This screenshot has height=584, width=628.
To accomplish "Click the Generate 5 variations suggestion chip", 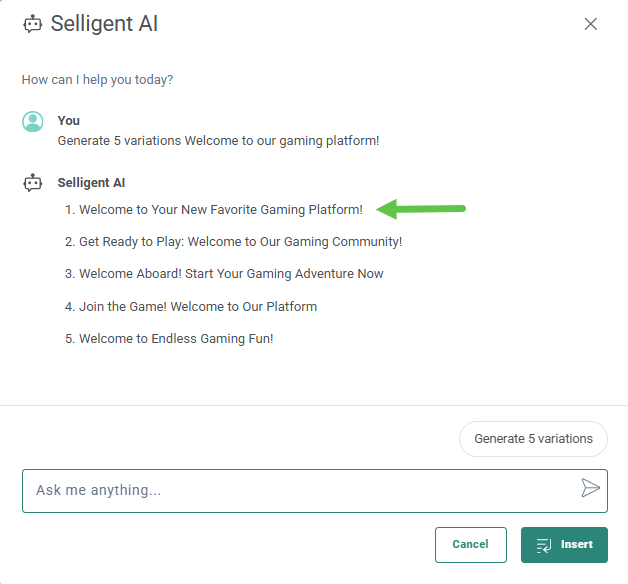I will pos(533,439).
